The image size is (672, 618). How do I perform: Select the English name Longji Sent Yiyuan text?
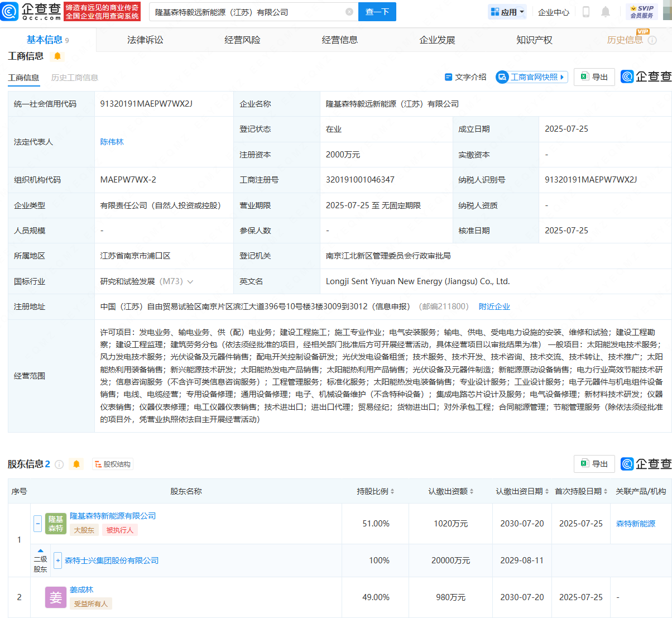click(417, 281)
